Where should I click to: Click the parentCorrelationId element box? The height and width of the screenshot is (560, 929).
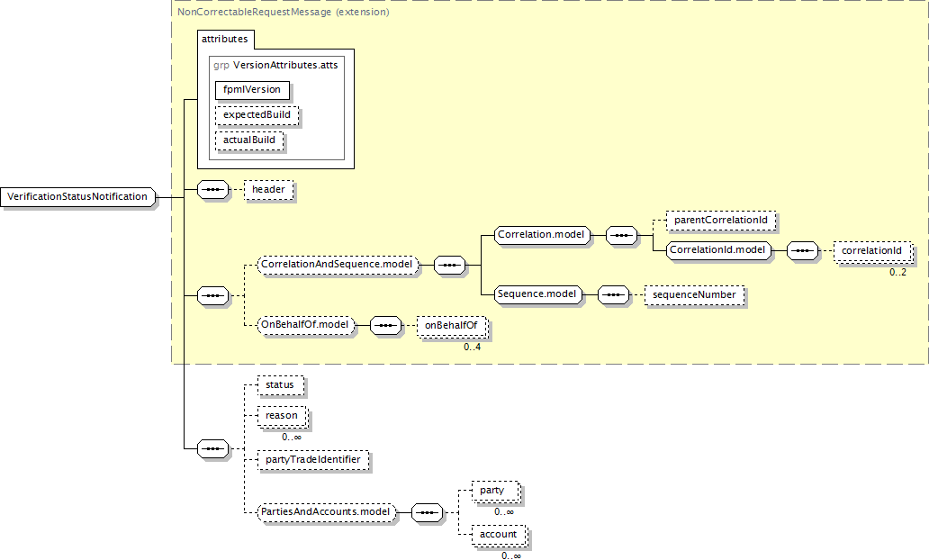click(x=721, y=221)
